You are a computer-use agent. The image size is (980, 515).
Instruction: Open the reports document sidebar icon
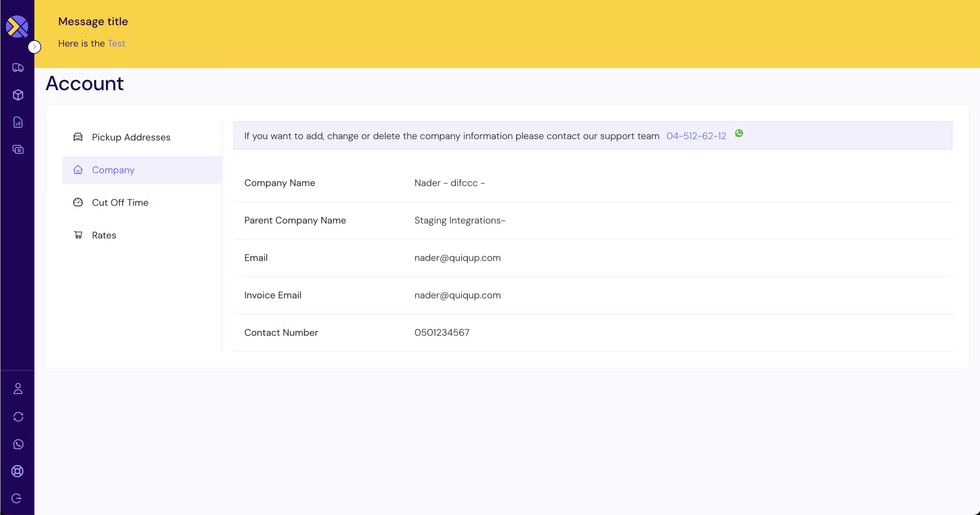(18, 122)
